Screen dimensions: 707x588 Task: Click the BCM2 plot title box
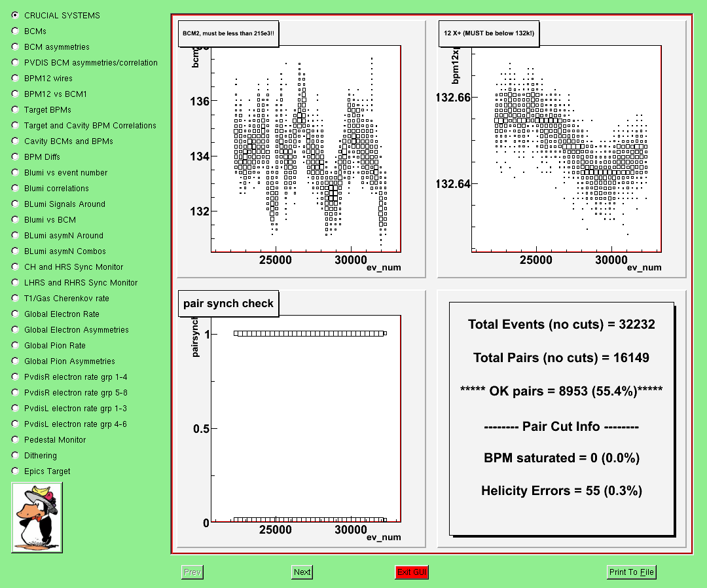click(x=228, y=33)
